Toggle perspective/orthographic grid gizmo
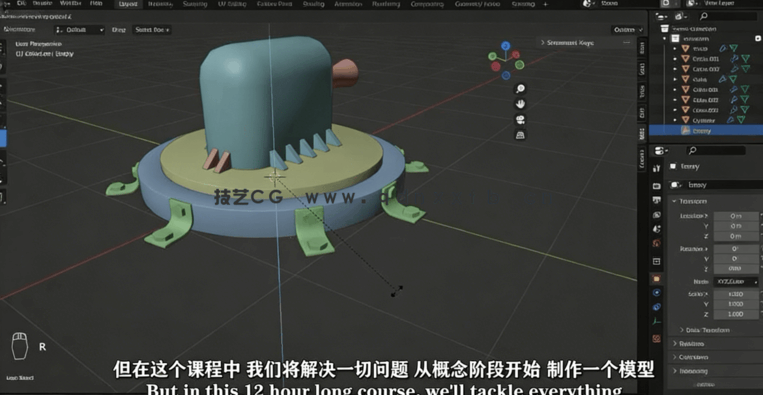 click(520, 135)
